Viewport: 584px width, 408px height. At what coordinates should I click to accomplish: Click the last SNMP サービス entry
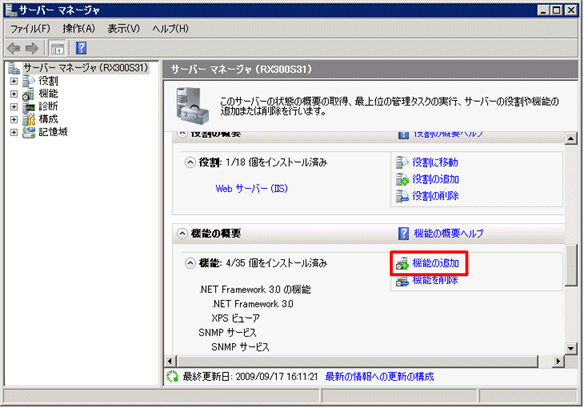[240, 347]
